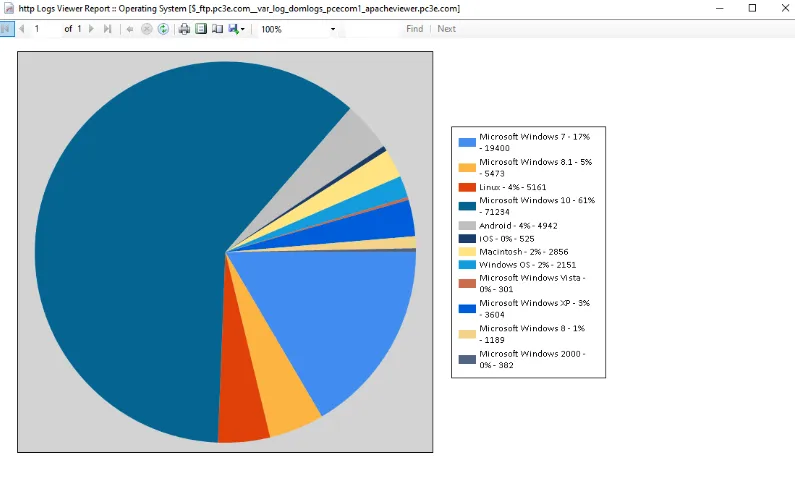Image resolution: width=795 pixels, height=502 pixels.
Task: Click legend text 'Windows OS - 2% - 2151'
Action: (x=527, y=265)
